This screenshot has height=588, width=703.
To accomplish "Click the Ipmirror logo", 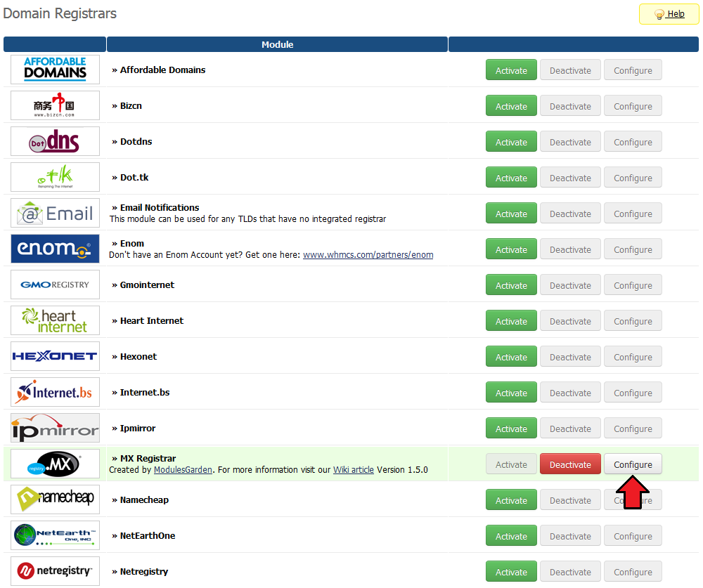I will 55,428.
